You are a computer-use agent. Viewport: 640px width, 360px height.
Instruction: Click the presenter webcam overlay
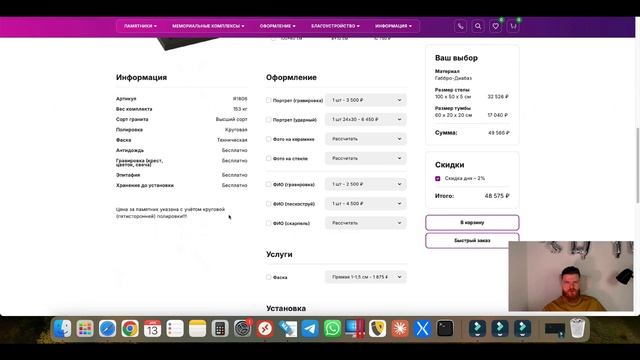571,276
